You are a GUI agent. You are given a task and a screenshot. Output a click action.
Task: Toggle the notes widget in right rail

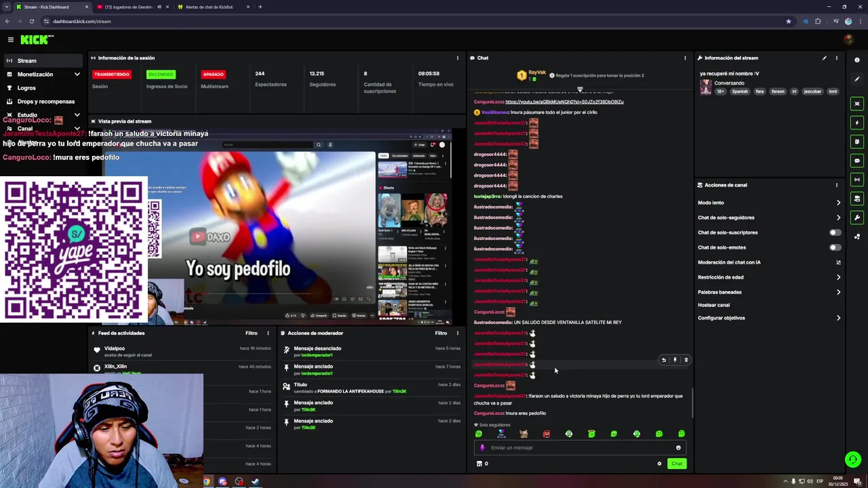(x=857, y=142)
